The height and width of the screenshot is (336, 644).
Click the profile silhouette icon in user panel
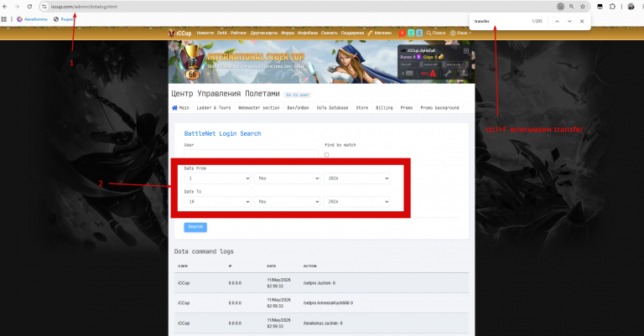click(463, 74)
